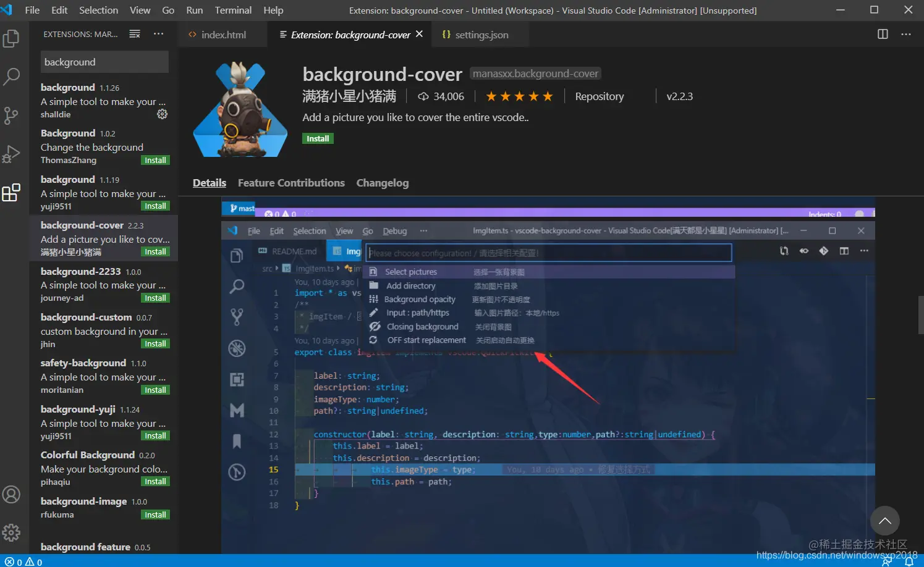
Task: Show the Details section
Action: click(x=210, y=183)
